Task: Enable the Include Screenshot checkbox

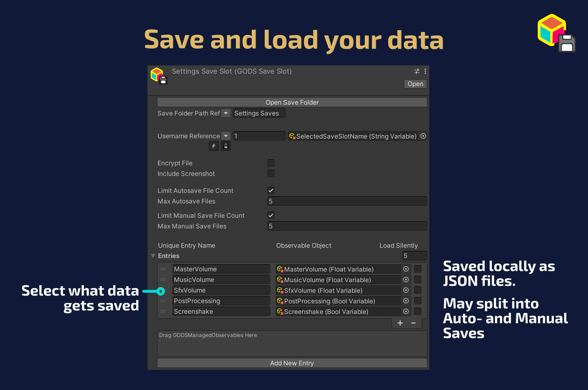Action: (271, 174)
